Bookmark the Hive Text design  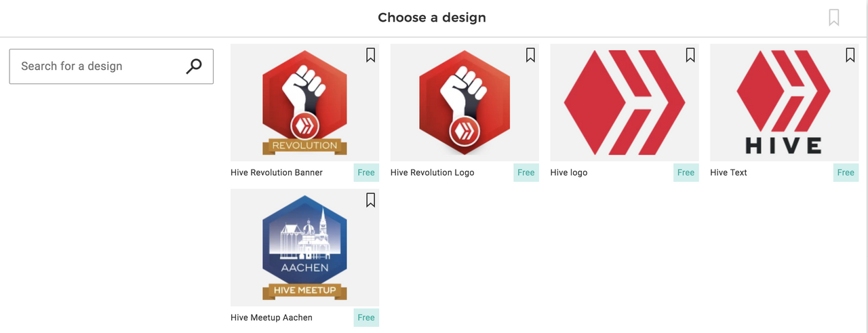pos(850,55)
